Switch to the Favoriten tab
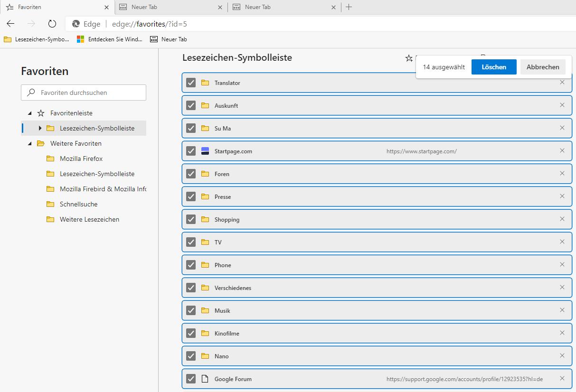This screenshot has width=576, height=392. click(52, 7)
